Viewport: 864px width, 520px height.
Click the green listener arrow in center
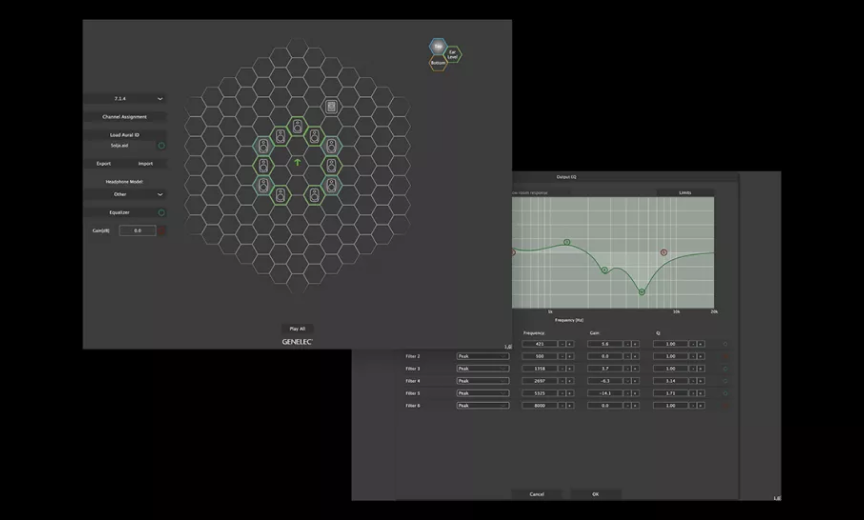[x=297, y=160]
